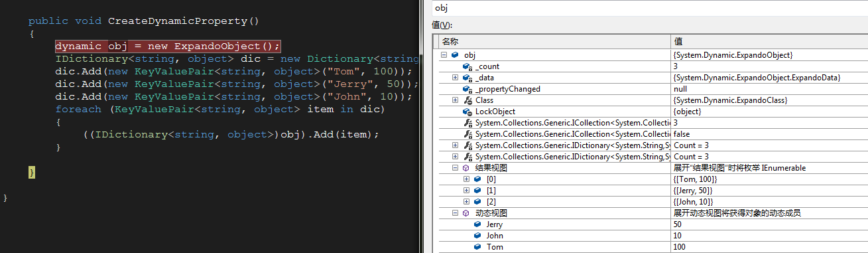Expand the [0] result entry

tap(466, 179)
